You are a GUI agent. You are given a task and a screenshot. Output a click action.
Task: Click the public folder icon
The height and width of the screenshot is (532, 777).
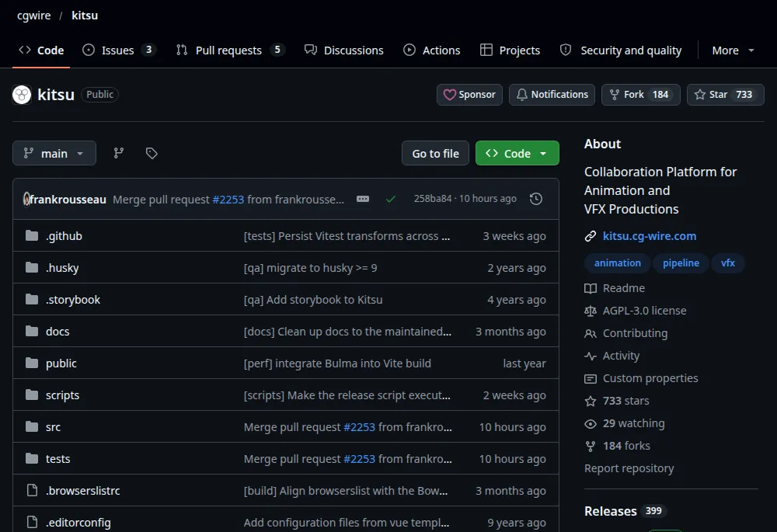click(x=32, y=363)
